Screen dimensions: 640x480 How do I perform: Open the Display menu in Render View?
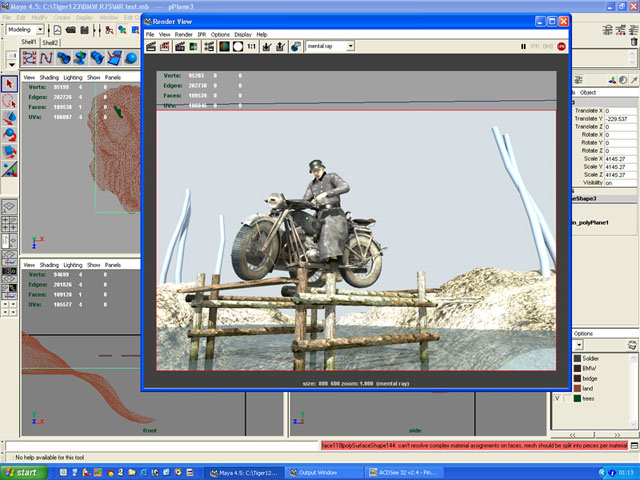tap(243, 34)
